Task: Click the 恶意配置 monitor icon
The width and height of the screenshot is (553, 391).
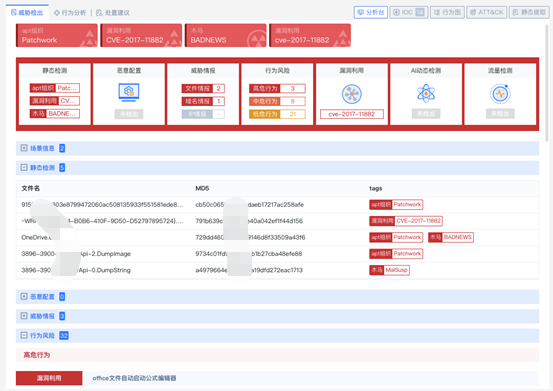Action: [x=129, y=92]
